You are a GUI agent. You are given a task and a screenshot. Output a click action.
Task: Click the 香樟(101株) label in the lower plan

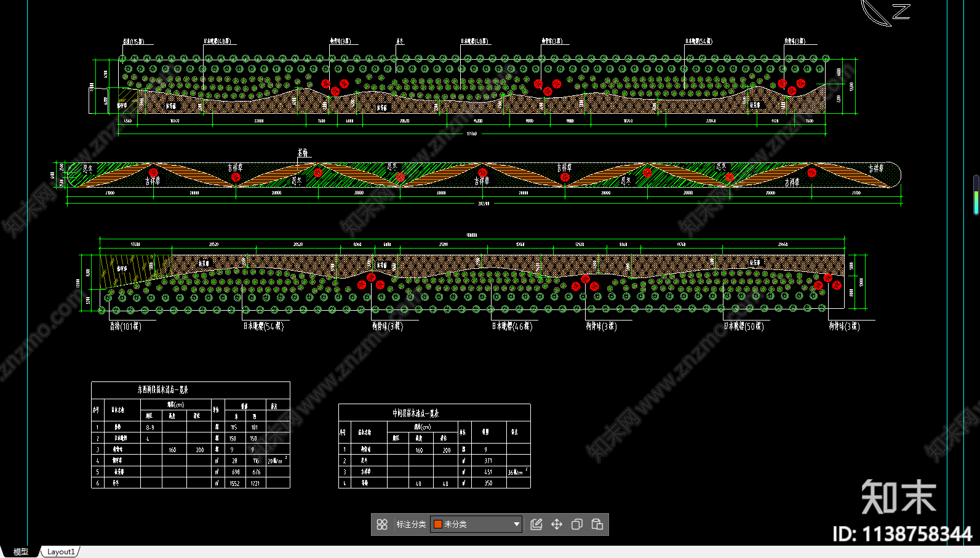coord(125,326)
